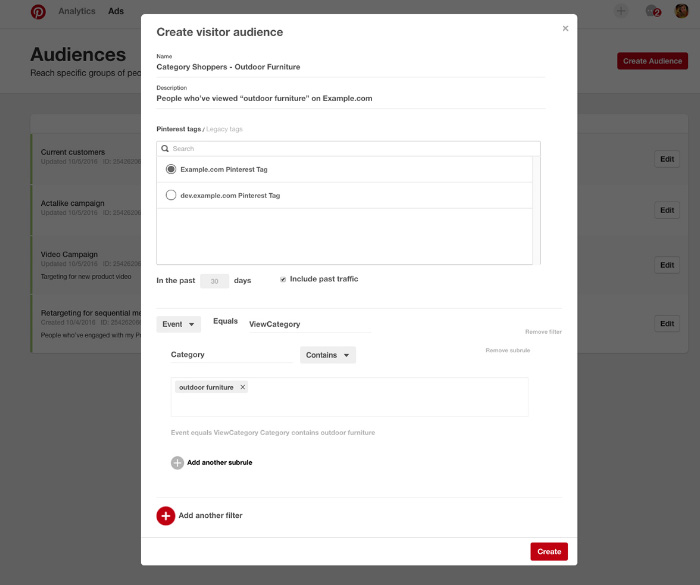This screenshot has height=585, width=700.
Task: Edit the Actalike campaign audience
Action: (667, 210)
